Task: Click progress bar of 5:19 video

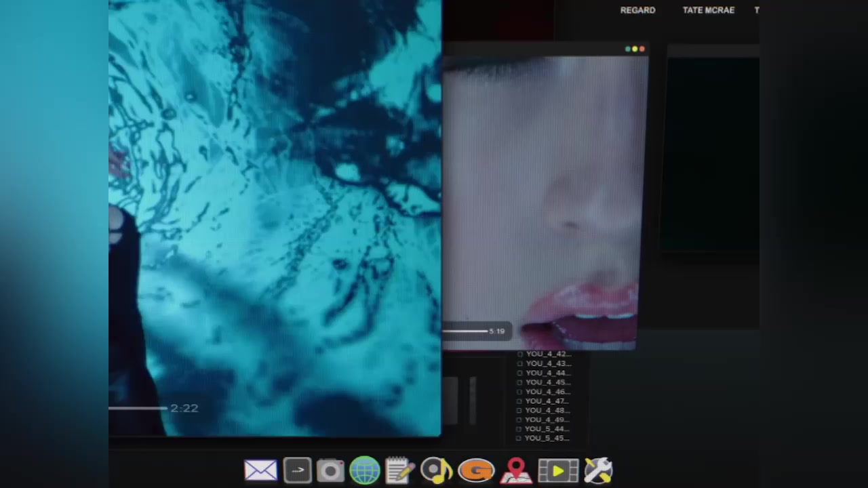Action: (x=465, y=331)
